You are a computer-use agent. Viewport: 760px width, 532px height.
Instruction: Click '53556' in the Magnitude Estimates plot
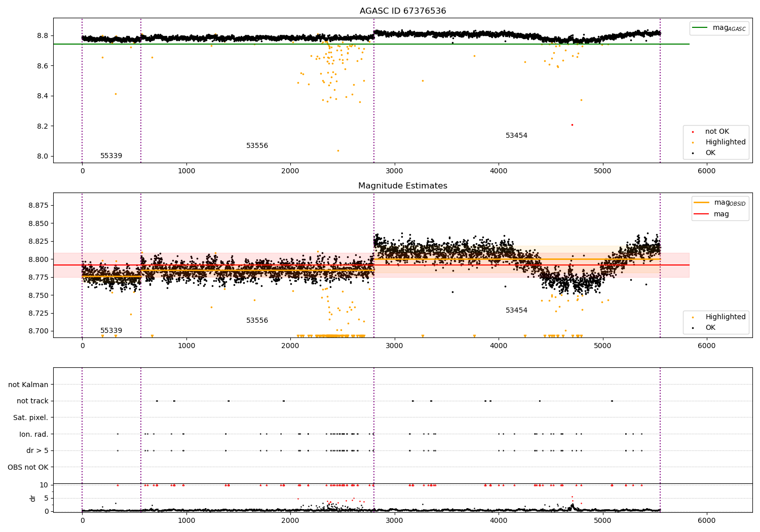coord(257,321)
